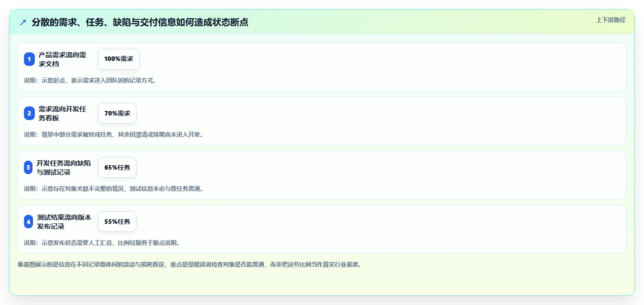The width and height of the screenshot is (644, 305).
Task: Click the note about 情景中部分需求被转成任务
Action: point(114,134)
